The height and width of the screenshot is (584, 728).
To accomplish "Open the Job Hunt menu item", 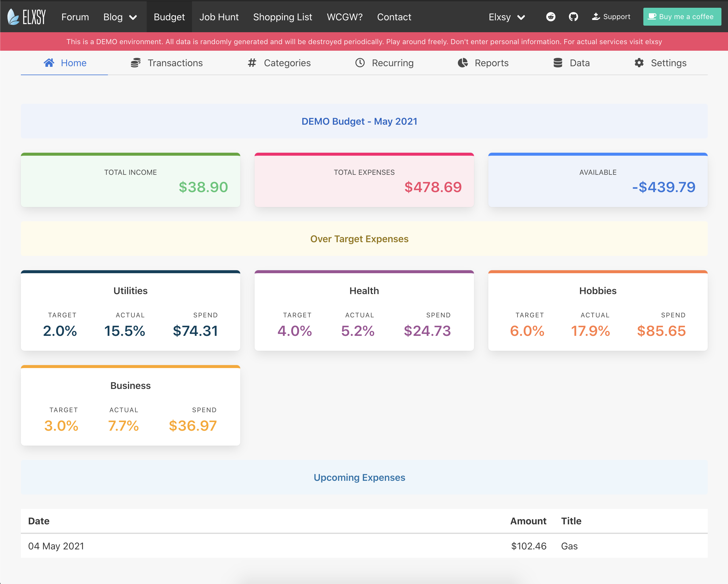I will (x=219, y=17).
